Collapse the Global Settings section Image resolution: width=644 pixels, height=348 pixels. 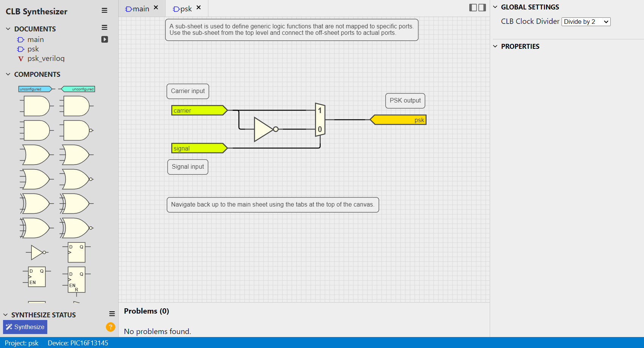click(495, 7)
